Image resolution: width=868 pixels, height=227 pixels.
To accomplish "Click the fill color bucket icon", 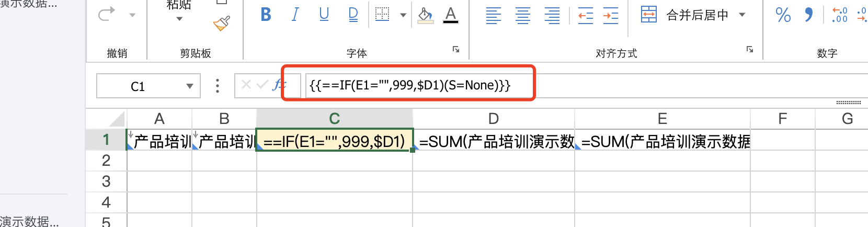I will click(425, 15).
